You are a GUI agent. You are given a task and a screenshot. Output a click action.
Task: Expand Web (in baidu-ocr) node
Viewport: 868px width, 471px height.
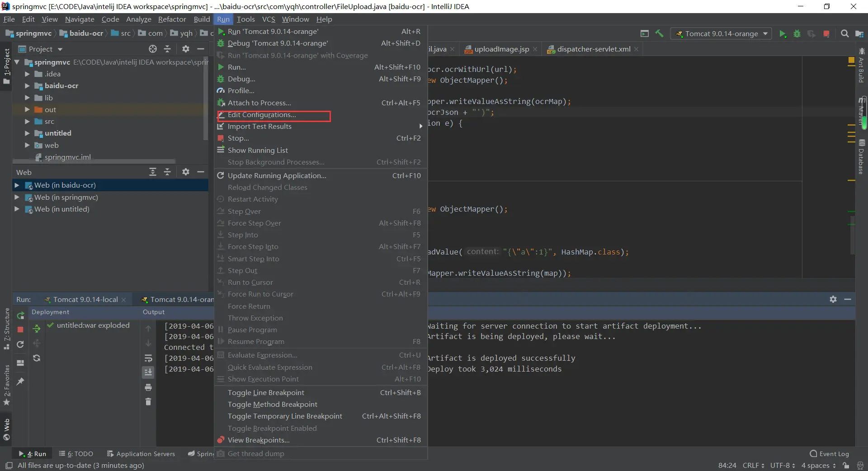17,185
